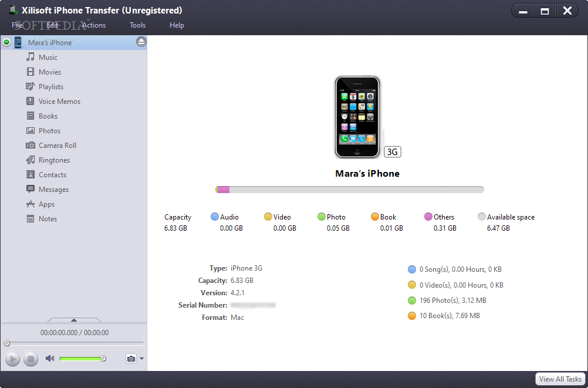Select the Photos picture icon
This screenshot has width=588, height=388.
(31, 130)
